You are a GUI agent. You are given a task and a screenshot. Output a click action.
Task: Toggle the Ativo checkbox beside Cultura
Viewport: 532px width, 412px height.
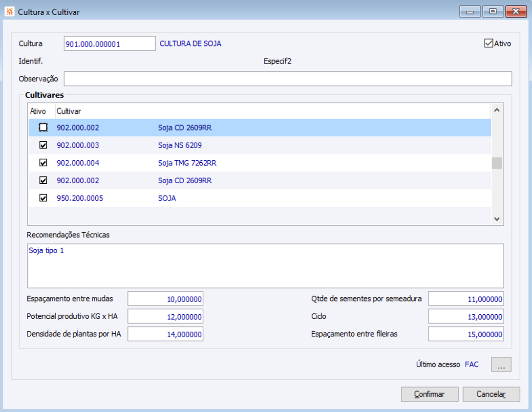(489, 43)
